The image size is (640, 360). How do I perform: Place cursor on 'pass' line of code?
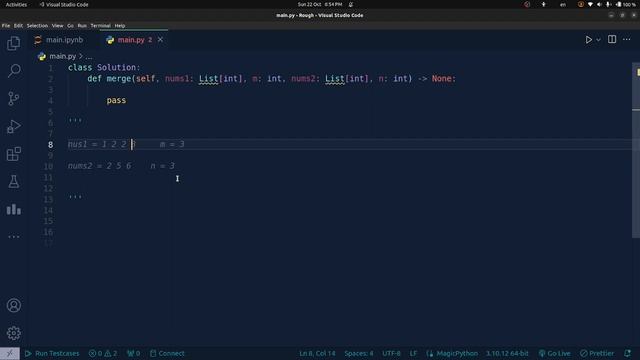point(116,100)
